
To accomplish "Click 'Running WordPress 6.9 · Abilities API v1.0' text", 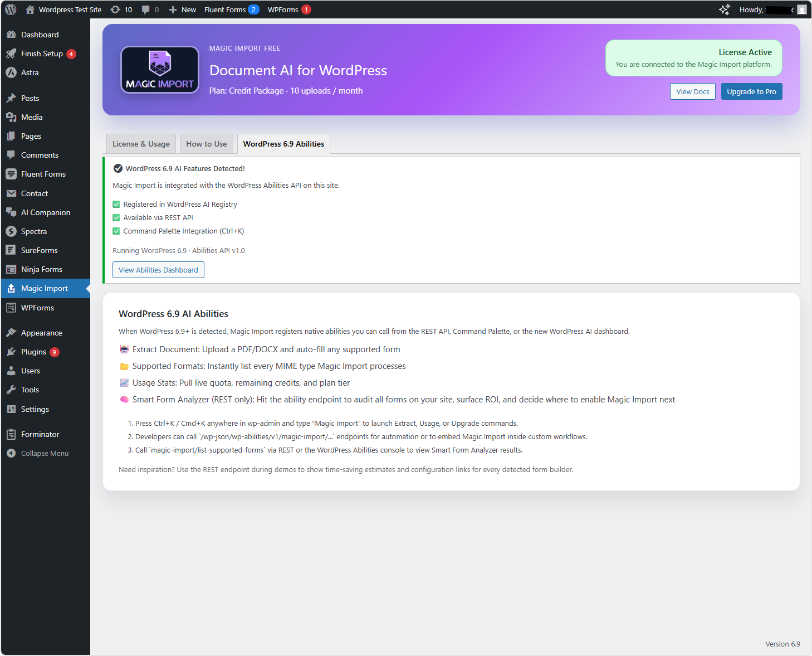I will (x=179, y=251).
